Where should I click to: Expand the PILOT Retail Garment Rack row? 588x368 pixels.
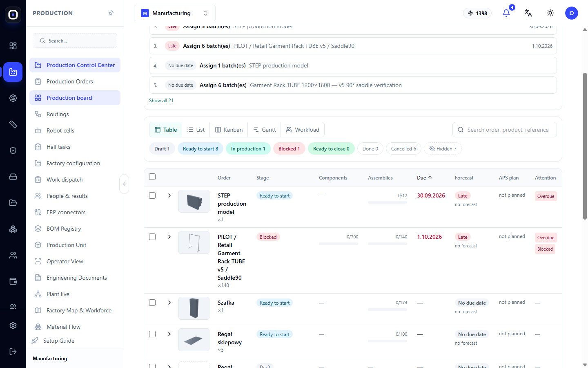pos(169,237)
